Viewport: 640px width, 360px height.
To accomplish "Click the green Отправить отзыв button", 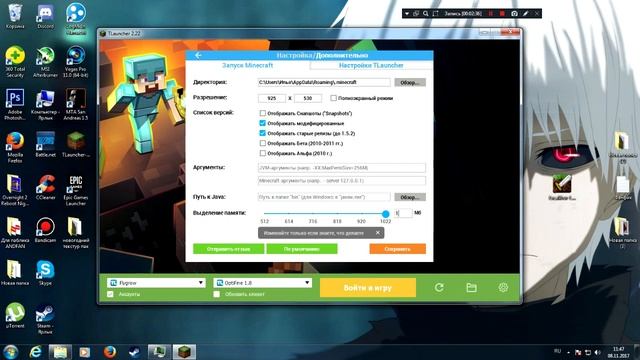I will pyautogui.click(x=229, y=249).
